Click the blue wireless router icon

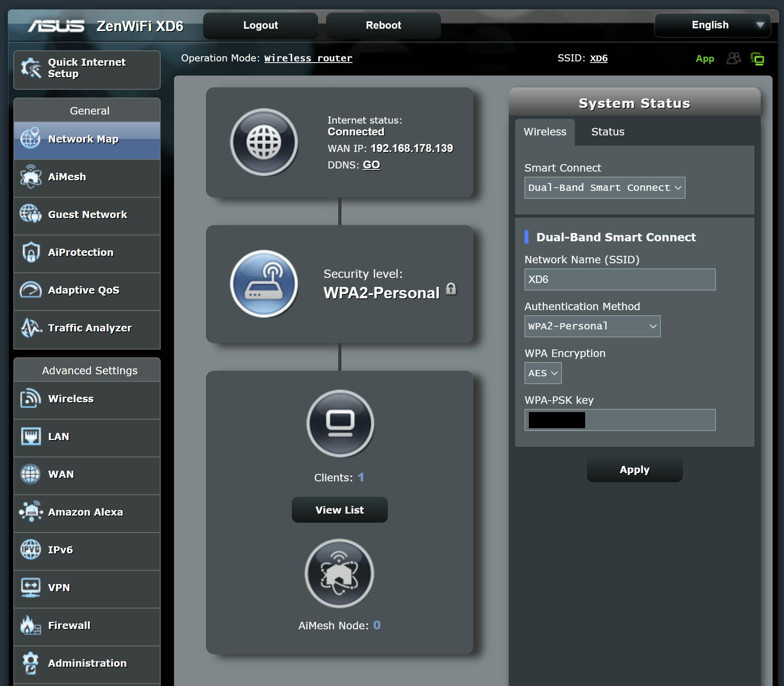[x=263, y=284]
